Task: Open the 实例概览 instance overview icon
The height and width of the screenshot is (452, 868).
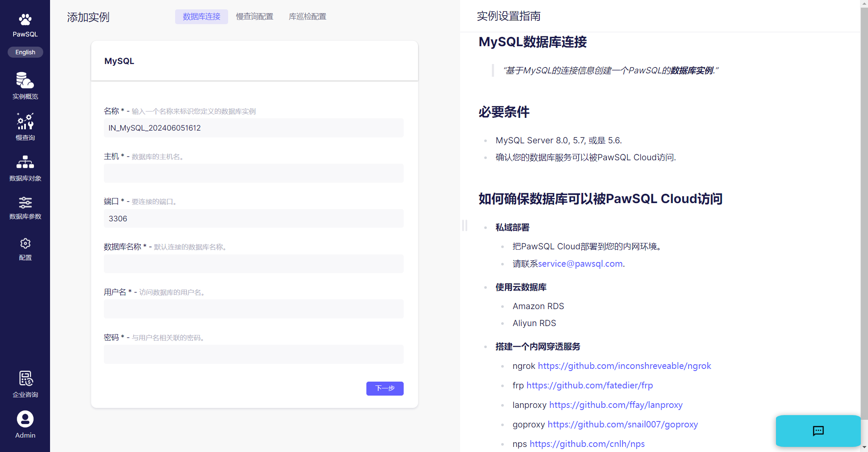Action: 25,80
